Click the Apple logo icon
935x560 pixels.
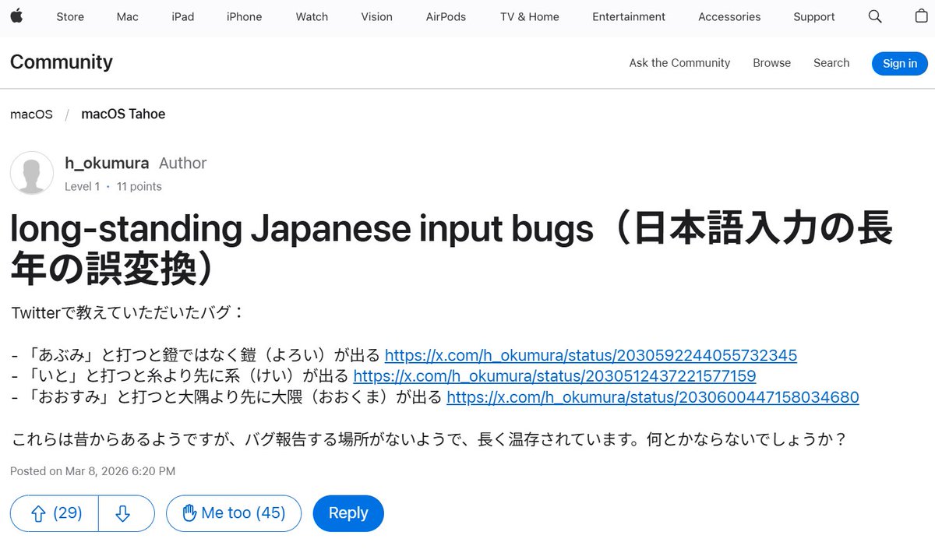[x=16, y=16]
